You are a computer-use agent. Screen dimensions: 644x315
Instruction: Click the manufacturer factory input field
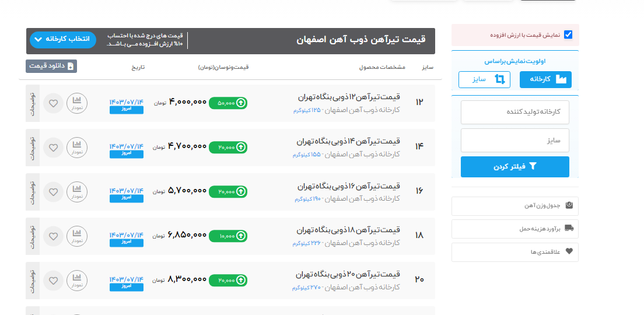515,112
